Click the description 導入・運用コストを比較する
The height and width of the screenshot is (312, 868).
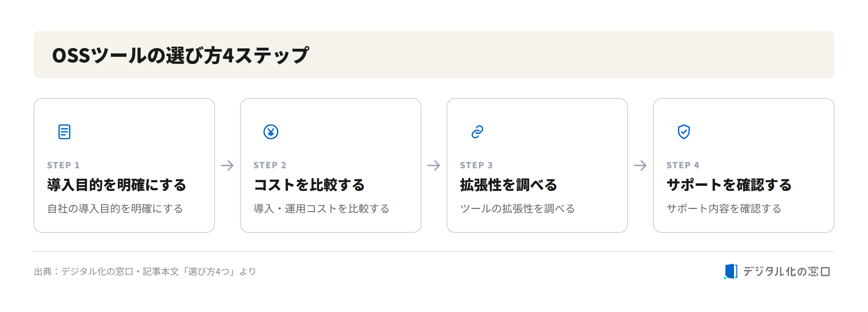321,209
